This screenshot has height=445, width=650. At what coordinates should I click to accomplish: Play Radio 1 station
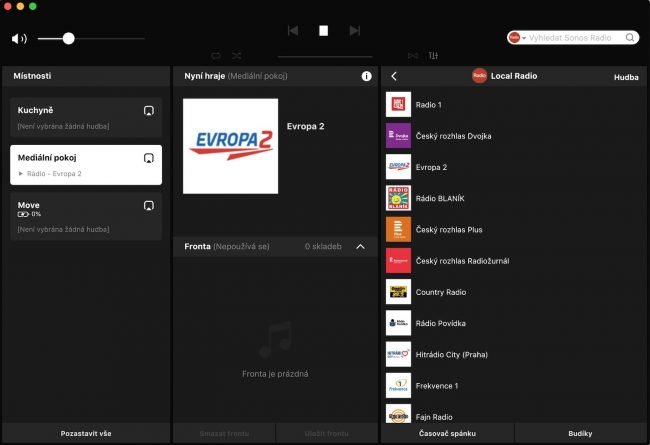click(514, 105)
